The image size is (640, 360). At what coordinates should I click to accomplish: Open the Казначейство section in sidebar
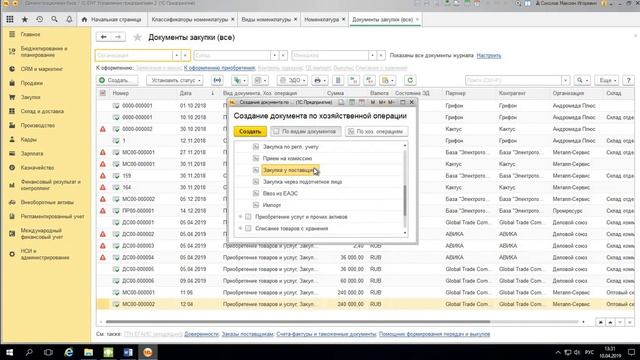(x=37, y=167)
